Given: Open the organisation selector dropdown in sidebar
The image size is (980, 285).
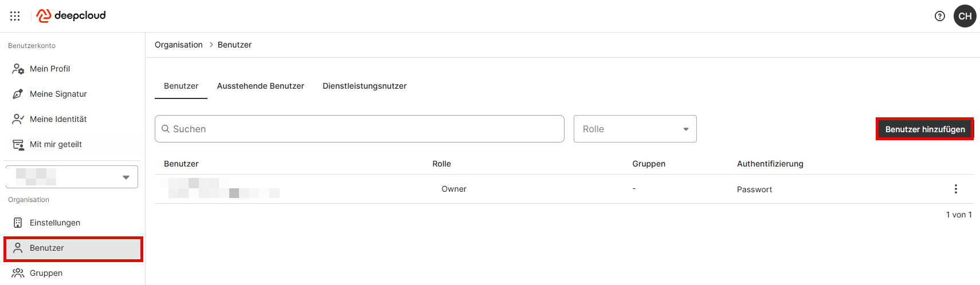Looking at the screenshot, I should pos(72,177).
